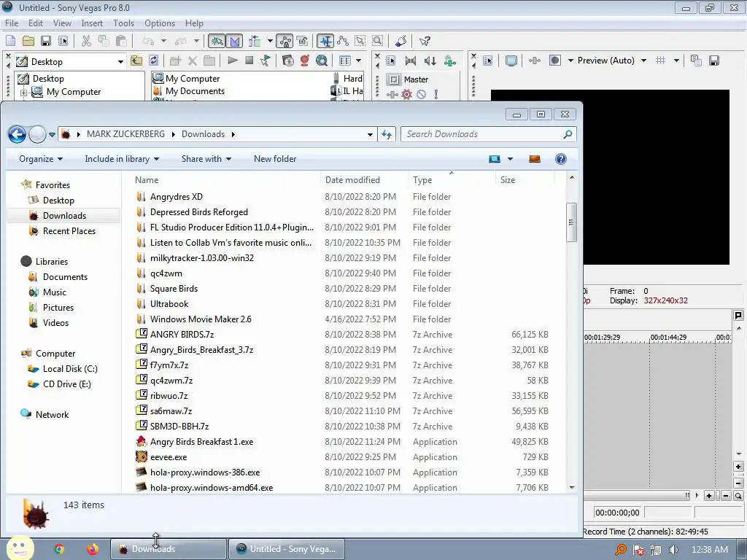Toggle Lock Envelopes to Events button
The width and height of the screenshot is (747, 560).
pos(285,41)
